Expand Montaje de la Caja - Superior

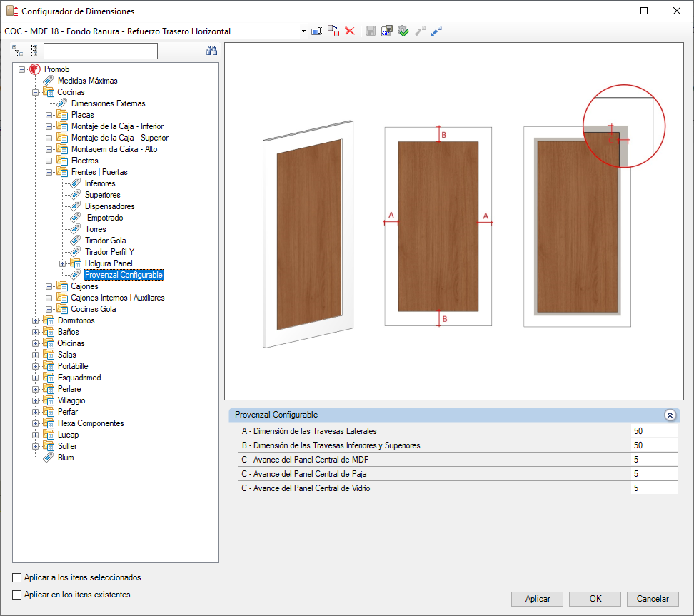(x=49, y=138)
